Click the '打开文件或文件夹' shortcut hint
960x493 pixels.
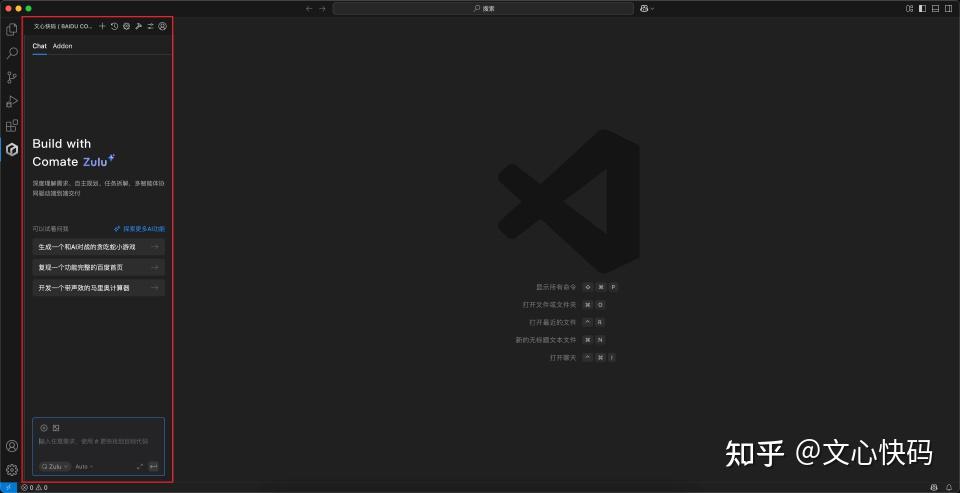tap(550, 304)
